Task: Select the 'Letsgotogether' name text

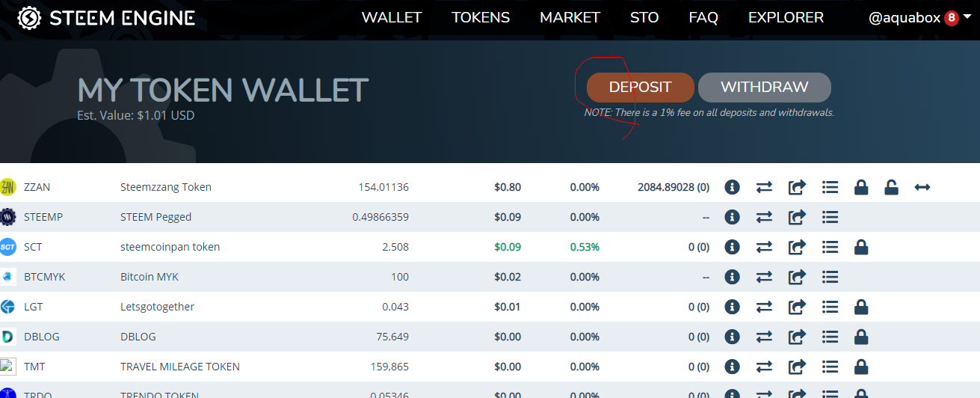Action: [x=157, y=307]
